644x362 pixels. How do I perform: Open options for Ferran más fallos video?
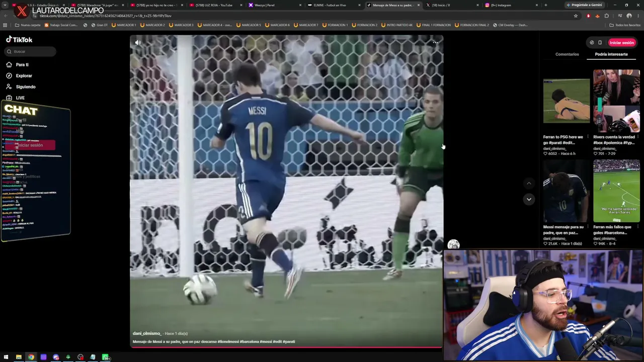click(638, 227)
